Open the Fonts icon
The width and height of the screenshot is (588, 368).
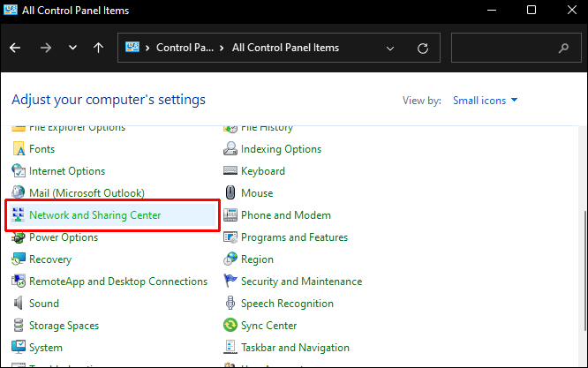click(19, 149)
